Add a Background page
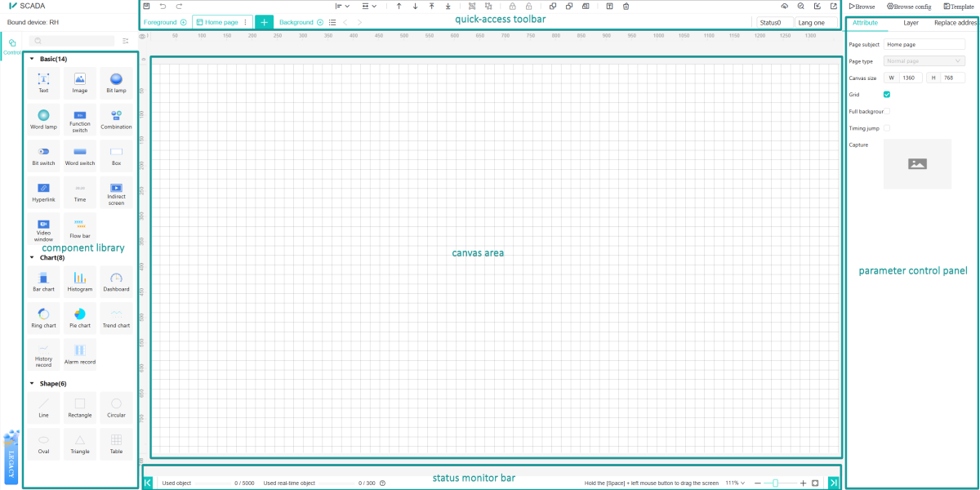980x490 pixels. point(319,22)
